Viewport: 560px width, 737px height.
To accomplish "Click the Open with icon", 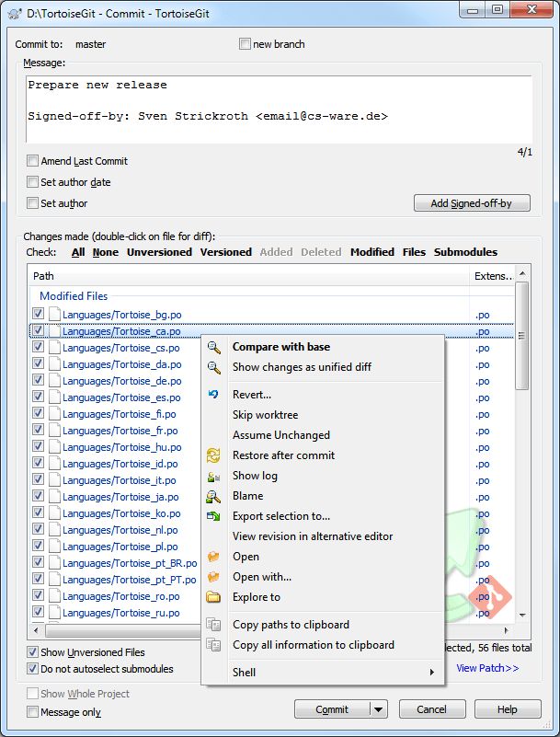I will pos(213,577).
